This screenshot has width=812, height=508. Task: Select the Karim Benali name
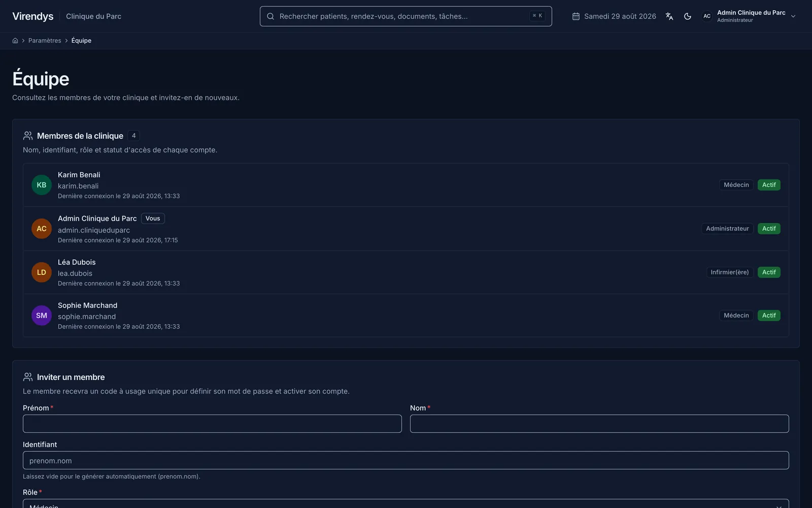pyautogui.click(x=79, y=175)
